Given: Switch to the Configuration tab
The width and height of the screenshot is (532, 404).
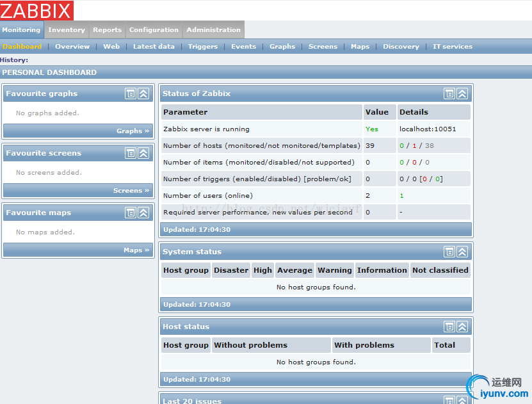Looking at the screenshot, I should (x=154, y=30).
